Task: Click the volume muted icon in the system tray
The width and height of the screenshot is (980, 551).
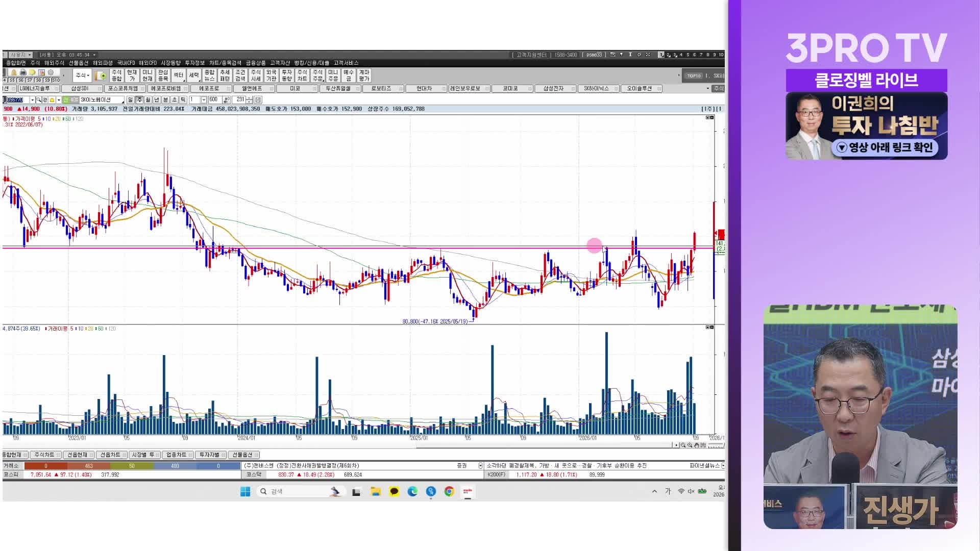Action: click(691, 491)
